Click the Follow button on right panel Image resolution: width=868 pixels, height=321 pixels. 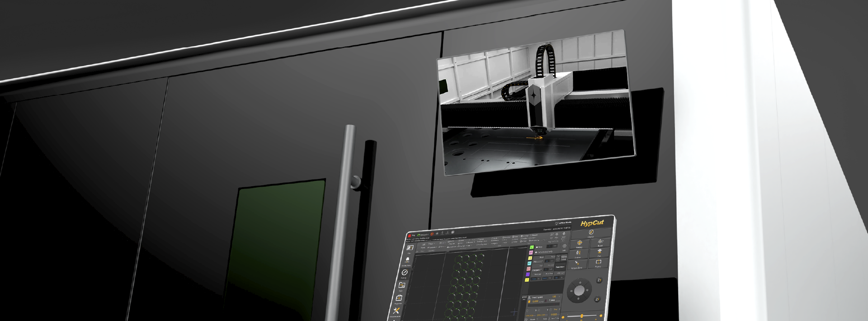click(578, 253)
